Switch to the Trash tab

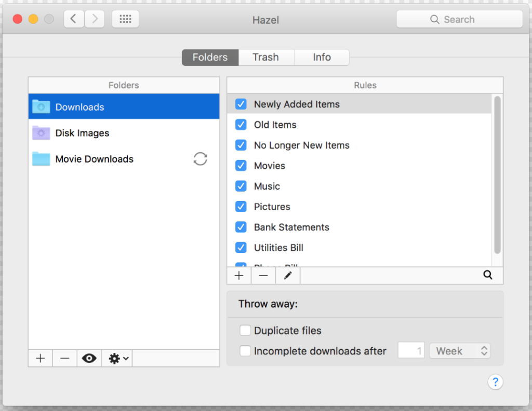coord(266,57)
